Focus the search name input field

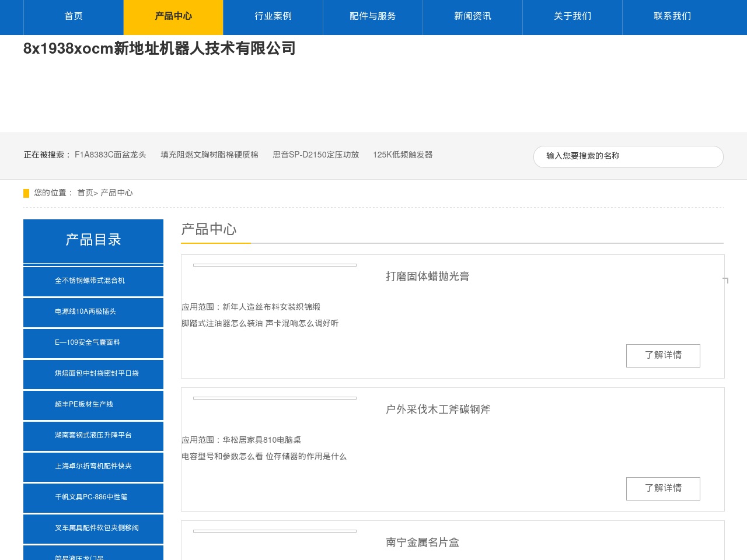(628, 156)
